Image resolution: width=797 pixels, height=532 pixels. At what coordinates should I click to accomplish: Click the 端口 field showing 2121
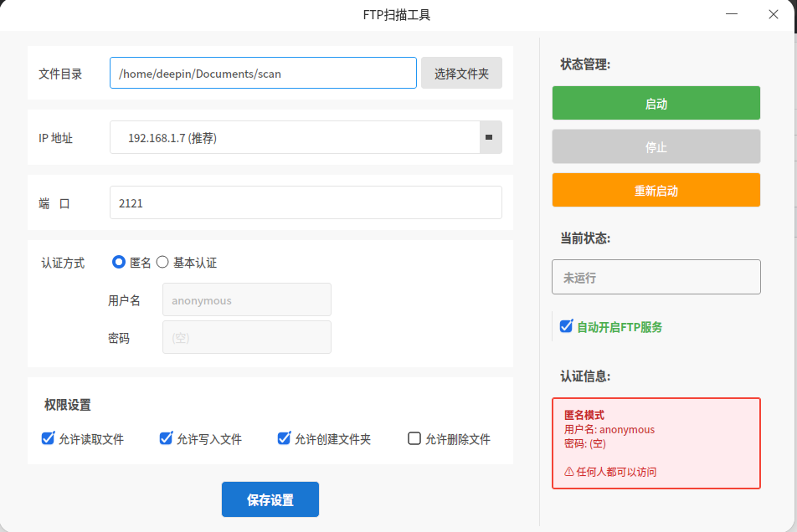tap(306, 202)
